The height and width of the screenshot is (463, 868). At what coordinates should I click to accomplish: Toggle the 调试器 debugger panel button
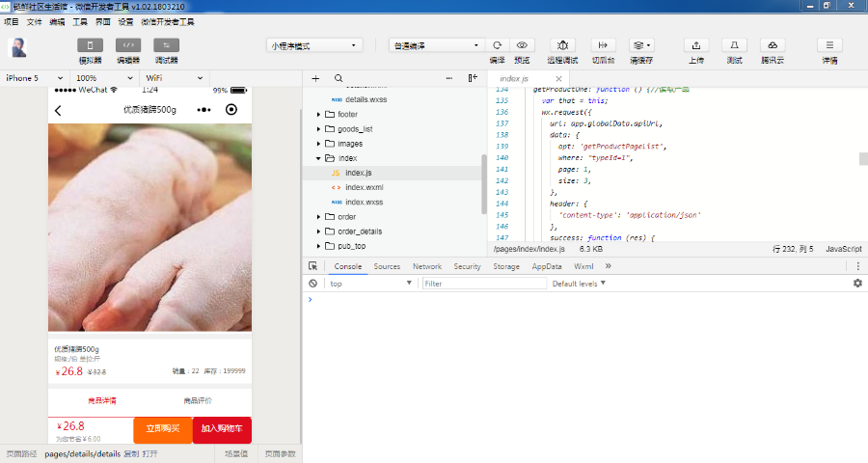point(166,45)
